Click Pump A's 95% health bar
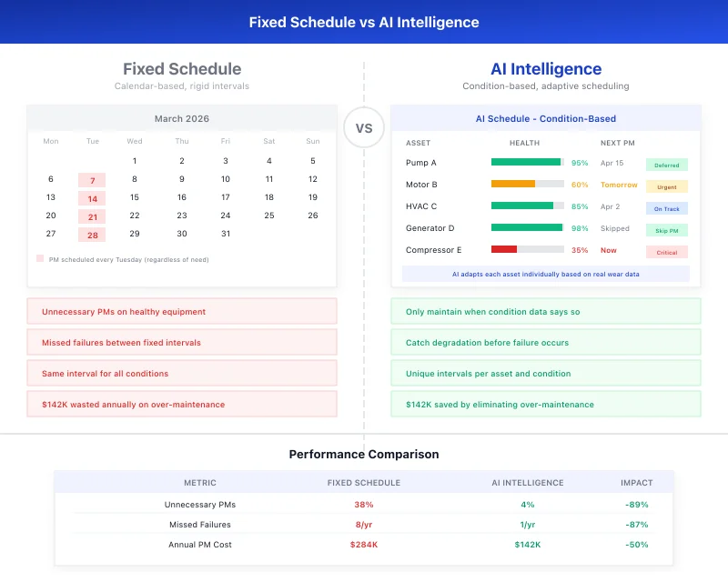This screenshot has height=582, width=728. (528, 161)
